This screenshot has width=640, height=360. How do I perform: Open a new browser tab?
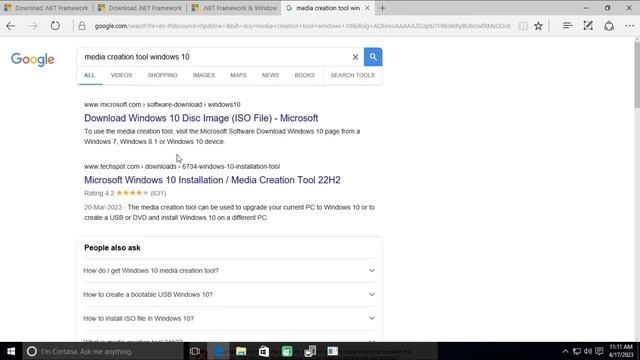coord(382,8)
